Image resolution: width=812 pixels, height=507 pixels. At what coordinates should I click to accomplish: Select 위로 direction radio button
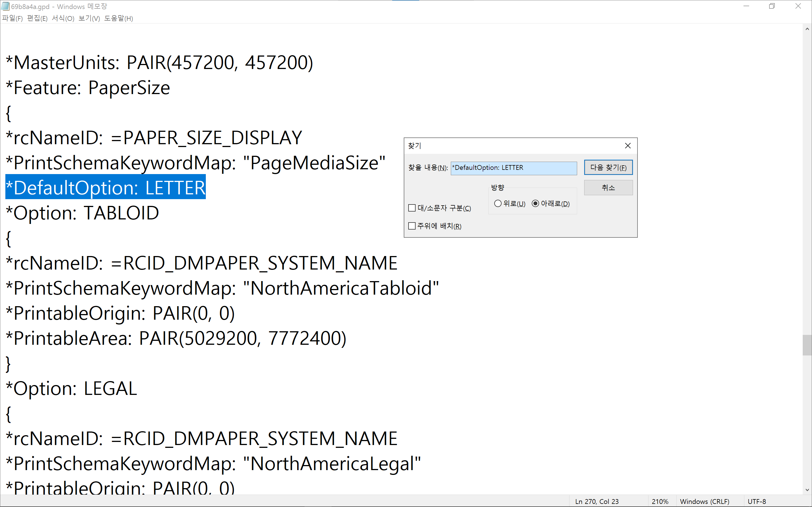[x=498, y=204]
